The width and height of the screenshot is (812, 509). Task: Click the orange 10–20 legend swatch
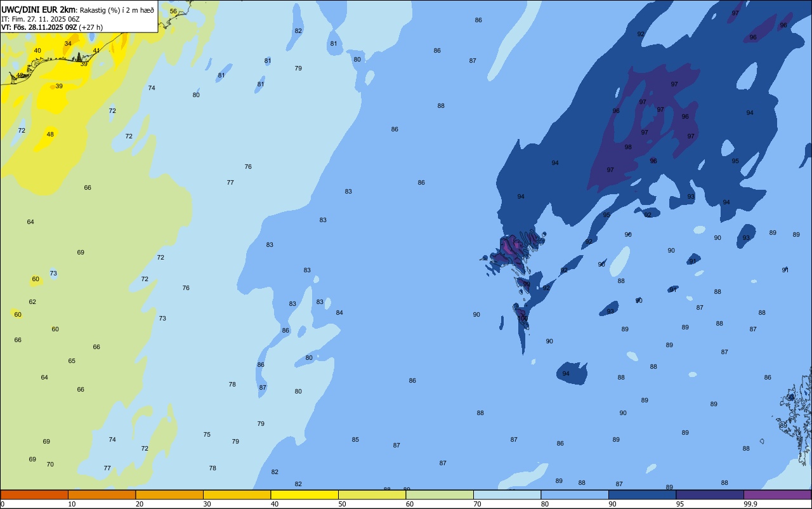pos(101,494)
